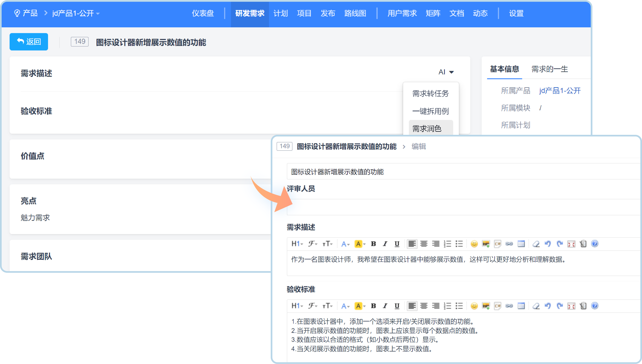Switch to 需求的一生 tab
The height and width of the screenshot is (364, 642).
pos(550,69)
